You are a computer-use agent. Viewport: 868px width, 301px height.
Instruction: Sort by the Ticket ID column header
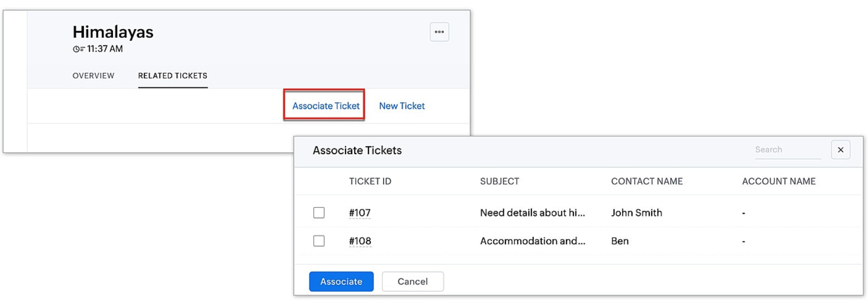(370, 182)
